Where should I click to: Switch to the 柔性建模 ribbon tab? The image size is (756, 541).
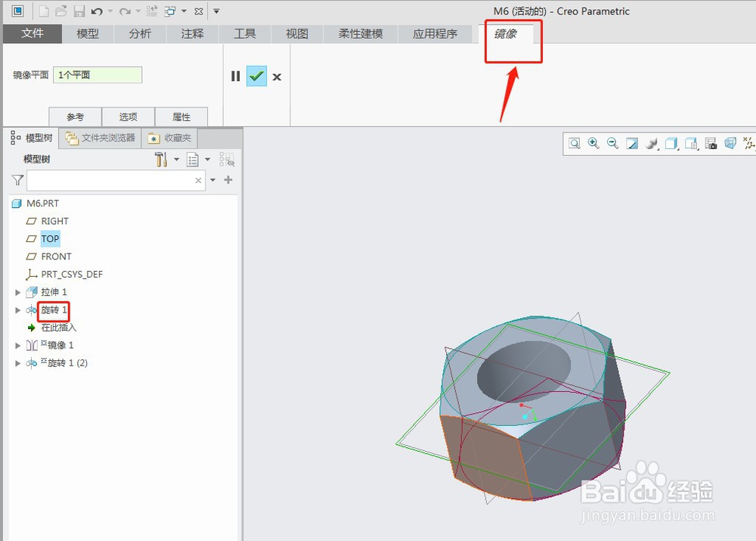(361, 34)
